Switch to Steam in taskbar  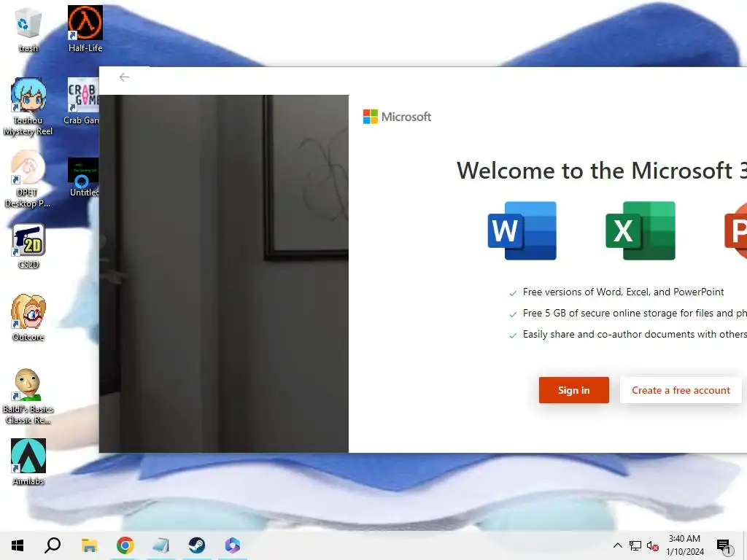click(196, 545)
